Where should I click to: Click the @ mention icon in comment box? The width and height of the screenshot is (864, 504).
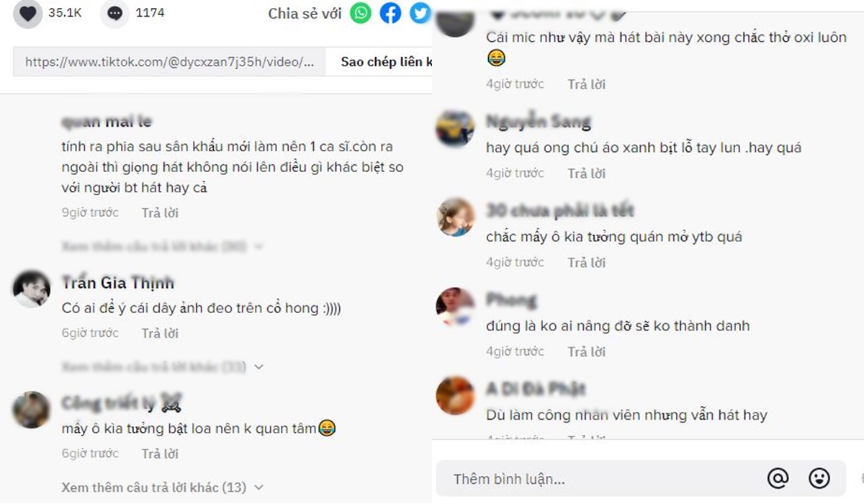778,478
